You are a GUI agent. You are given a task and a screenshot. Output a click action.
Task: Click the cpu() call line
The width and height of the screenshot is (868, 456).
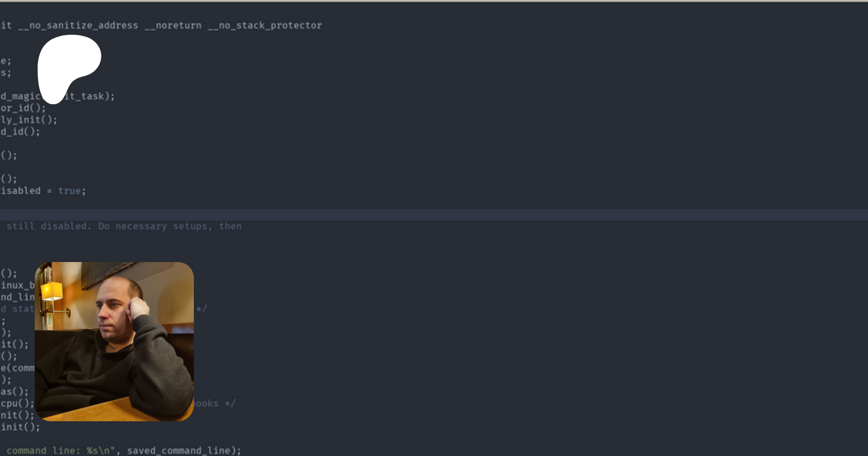click(x=17, y=403)
